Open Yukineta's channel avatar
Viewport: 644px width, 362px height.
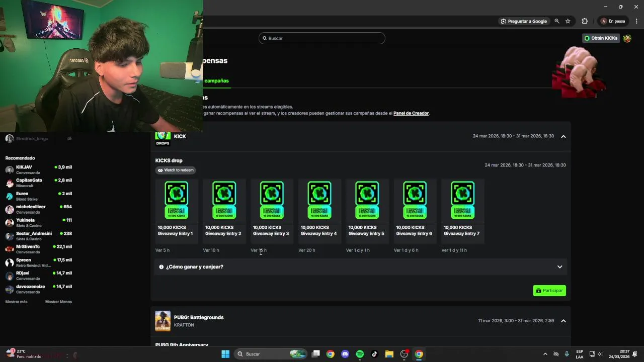10,223
